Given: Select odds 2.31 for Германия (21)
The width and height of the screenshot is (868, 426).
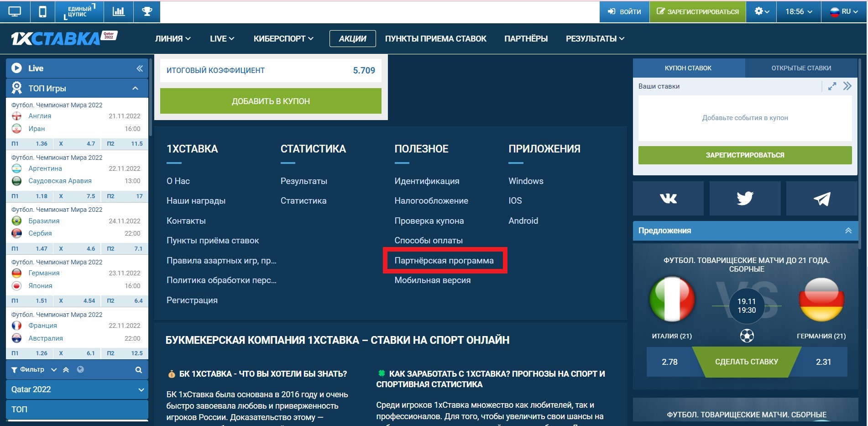Looking at the screenshot, I should (x=823, y=362).
